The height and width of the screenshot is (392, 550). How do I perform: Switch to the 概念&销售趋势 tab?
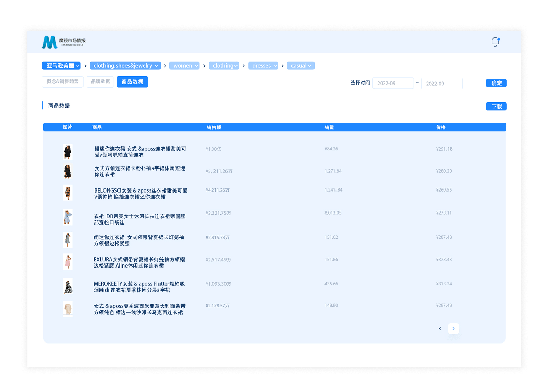63,81
